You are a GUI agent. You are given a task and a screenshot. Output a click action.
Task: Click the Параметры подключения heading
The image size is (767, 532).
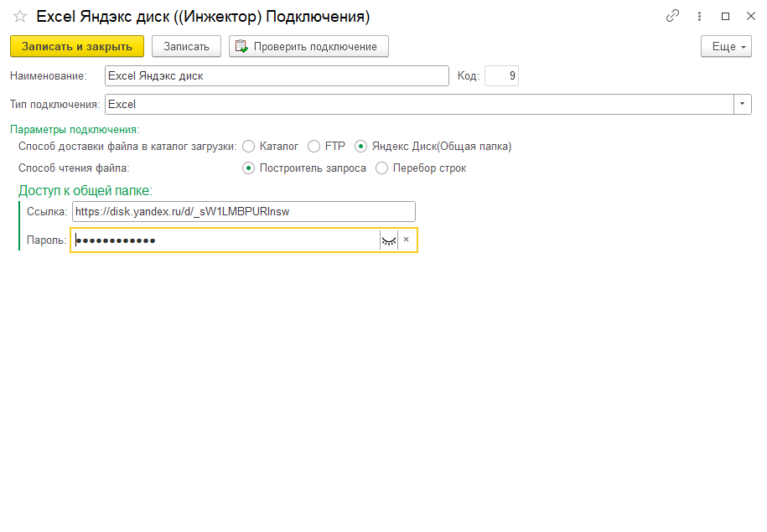(x=75, y=130)
